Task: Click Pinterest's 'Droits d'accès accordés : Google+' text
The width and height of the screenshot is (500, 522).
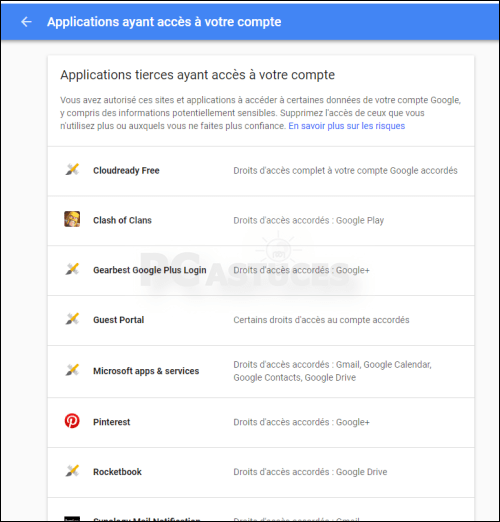Action: coord(302,422)
